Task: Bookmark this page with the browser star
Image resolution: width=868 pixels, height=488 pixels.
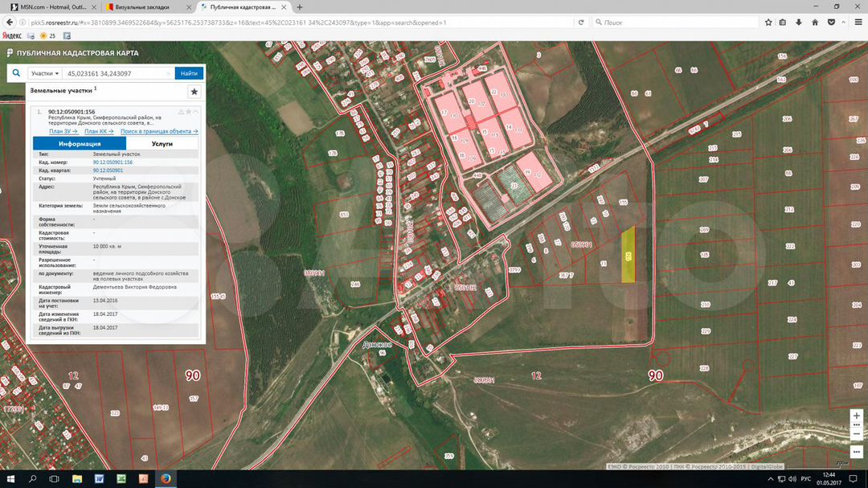Action: pyautogui.click(x=768, y=23)
